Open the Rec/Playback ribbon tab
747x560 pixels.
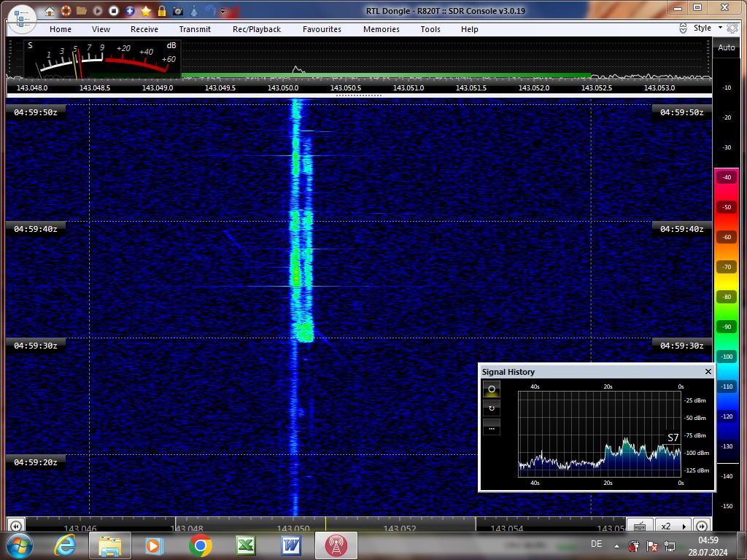coord(257,29)
